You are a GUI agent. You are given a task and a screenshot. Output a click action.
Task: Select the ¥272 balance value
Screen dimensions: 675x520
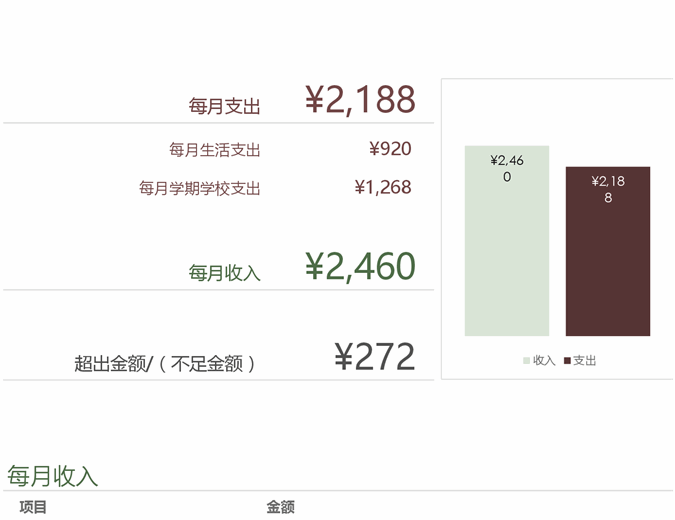[x=374, y=357]
